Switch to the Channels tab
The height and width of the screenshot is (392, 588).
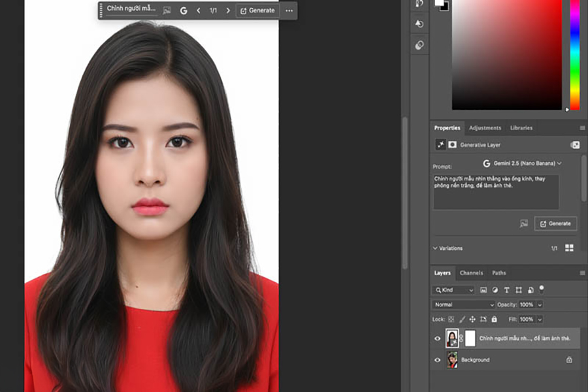471,273
